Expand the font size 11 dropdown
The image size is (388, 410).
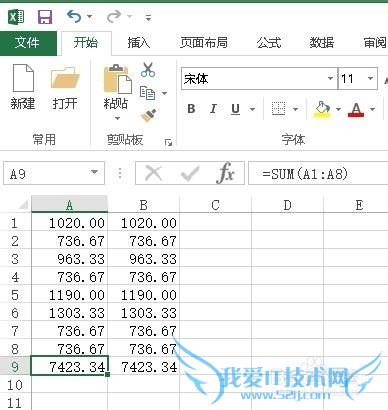point(370,79)
